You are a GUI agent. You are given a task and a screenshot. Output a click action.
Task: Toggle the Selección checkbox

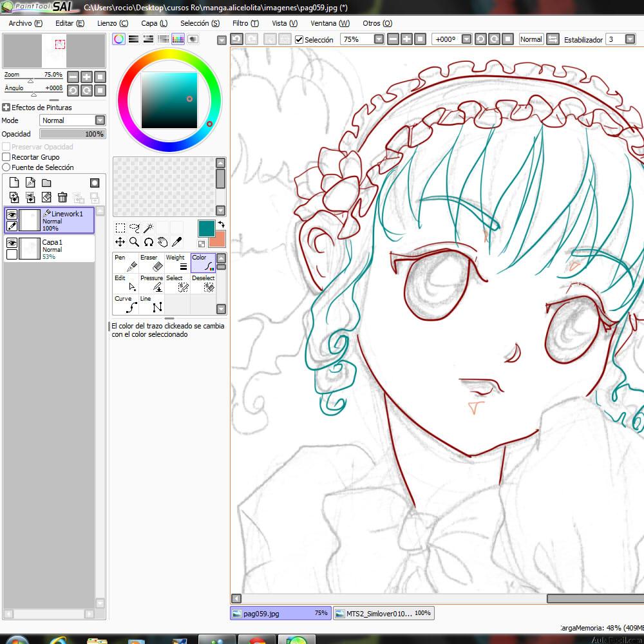pyautogui.click(x=299, y=39)
